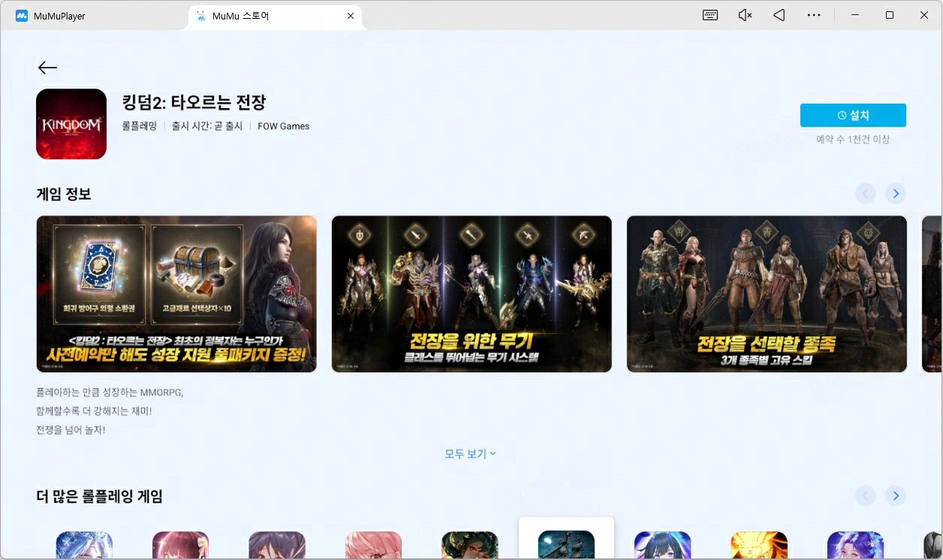This screenshot has width=943, height=560.
Task: Show previous game info screenshots
Action: [866, 194]
